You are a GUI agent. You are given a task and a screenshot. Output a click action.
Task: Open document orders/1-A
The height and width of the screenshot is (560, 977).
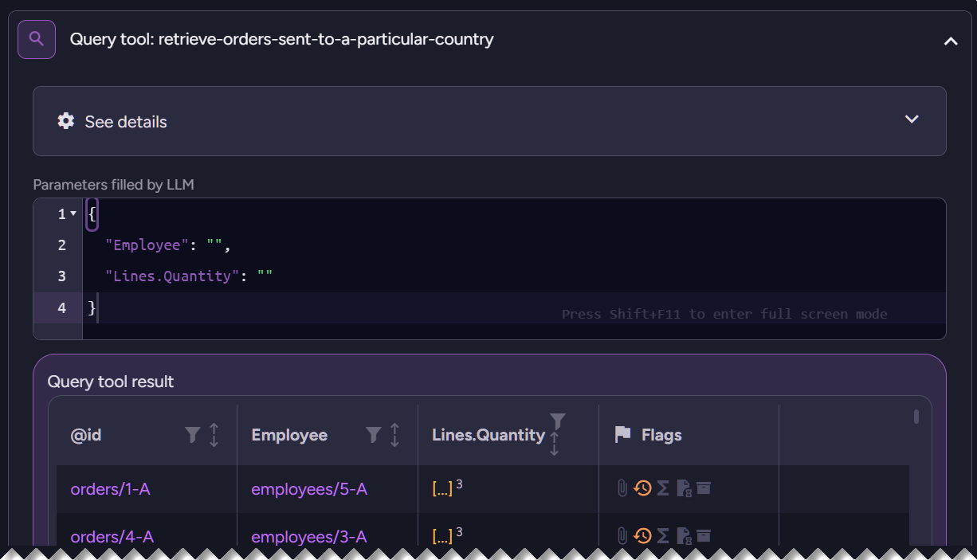[110, 489]
